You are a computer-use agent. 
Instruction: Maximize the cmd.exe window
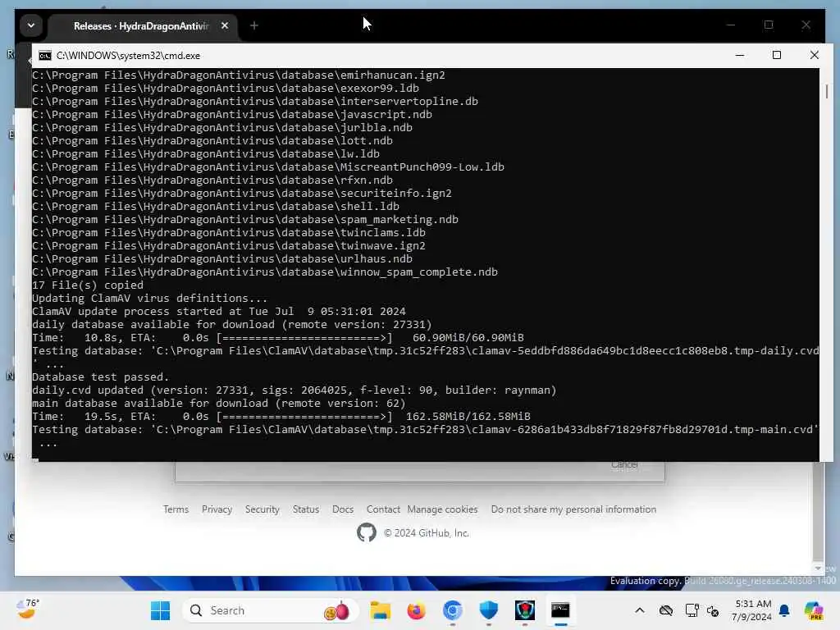pyautogui.click(x=777, y=55)
